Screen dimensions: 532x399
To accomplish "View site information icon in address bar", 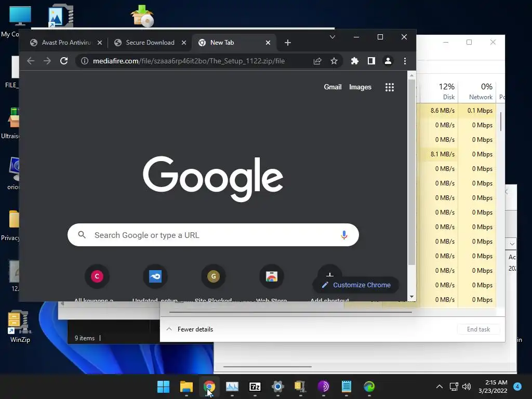I will (x=85, y=61).
